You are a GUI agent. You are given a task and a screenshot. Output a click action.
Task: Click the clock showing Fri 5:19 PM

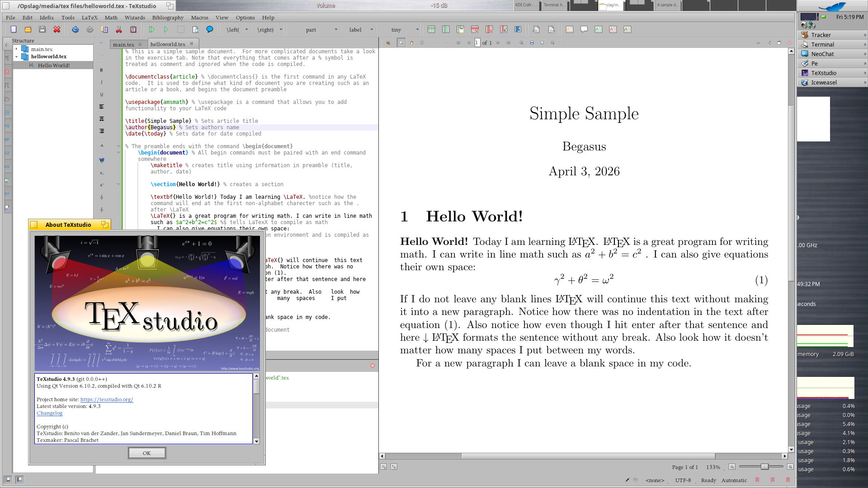click(x=850, y=17)
